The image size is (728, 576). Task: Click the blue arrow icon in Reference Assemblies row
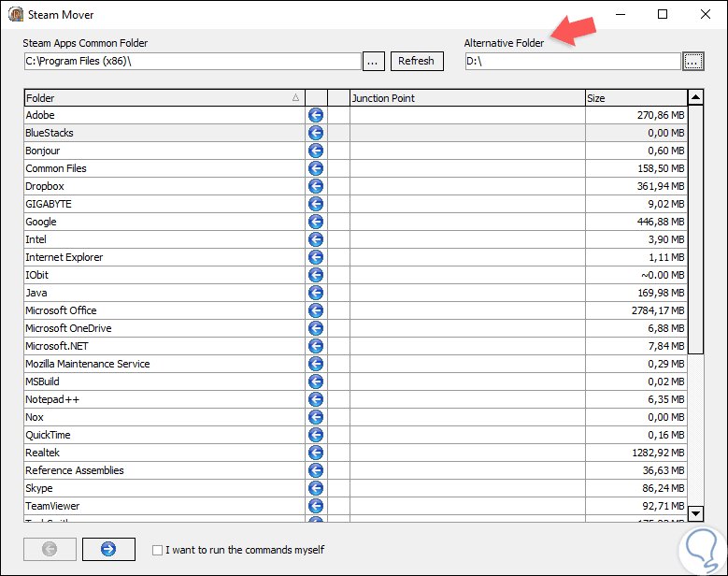[x=316, y=470]
